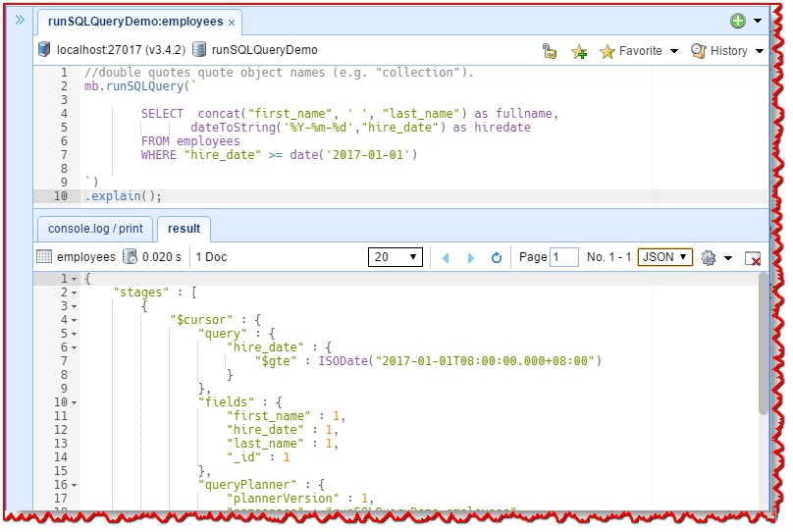
Task: Click the employees collection label
Action: pyautogui.click(x=86, y=257)
